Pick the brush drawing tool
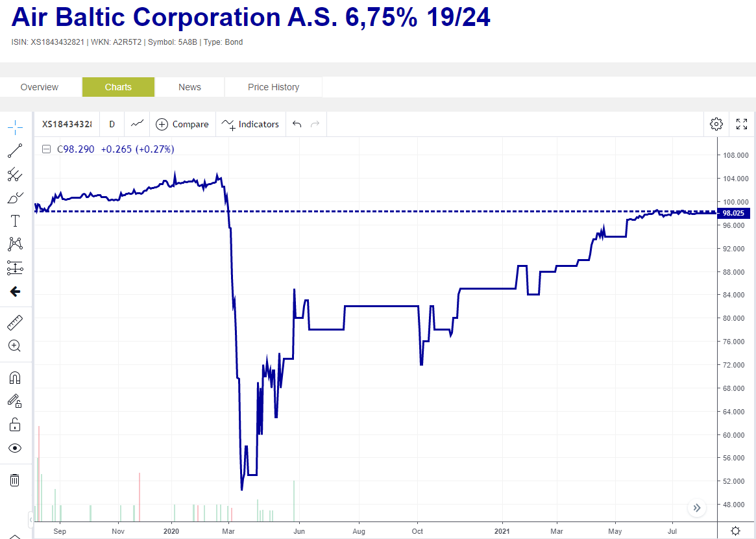This screenshot has height=539, width=756. click(x=15, y=197)
